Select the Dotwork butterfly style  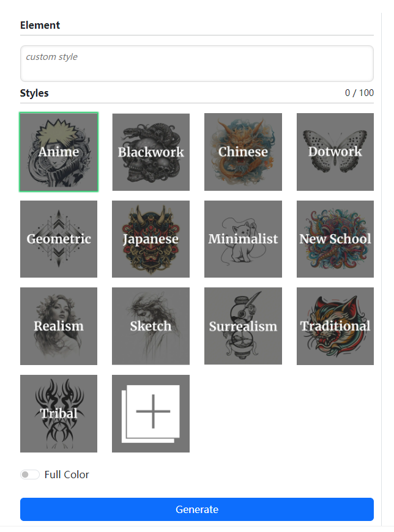click(x=335, y=152)
